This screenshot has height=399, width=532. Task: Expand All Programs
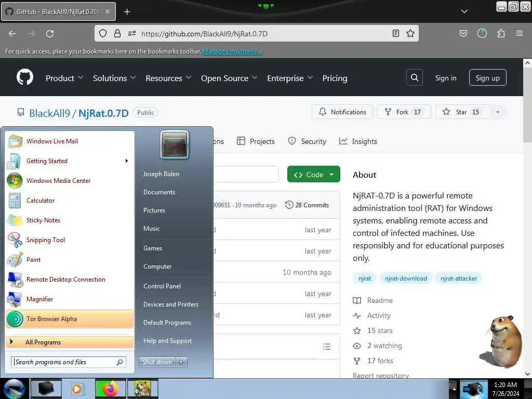[x=70, y=342]
